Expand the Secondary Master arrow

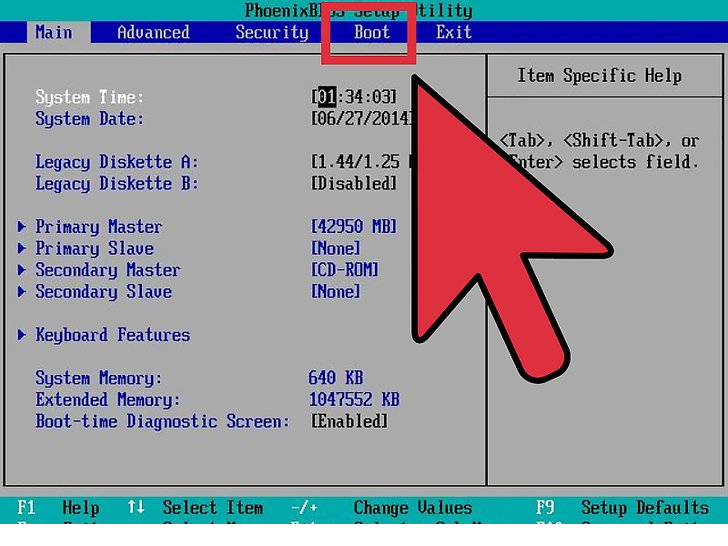pyautogui.click(x=21, y=270)
